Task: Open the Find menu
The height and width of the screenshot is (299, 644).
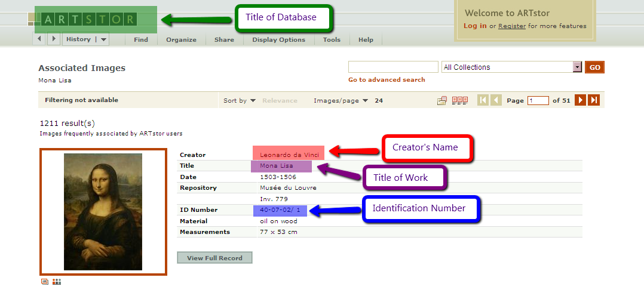Action: (141, 40)
